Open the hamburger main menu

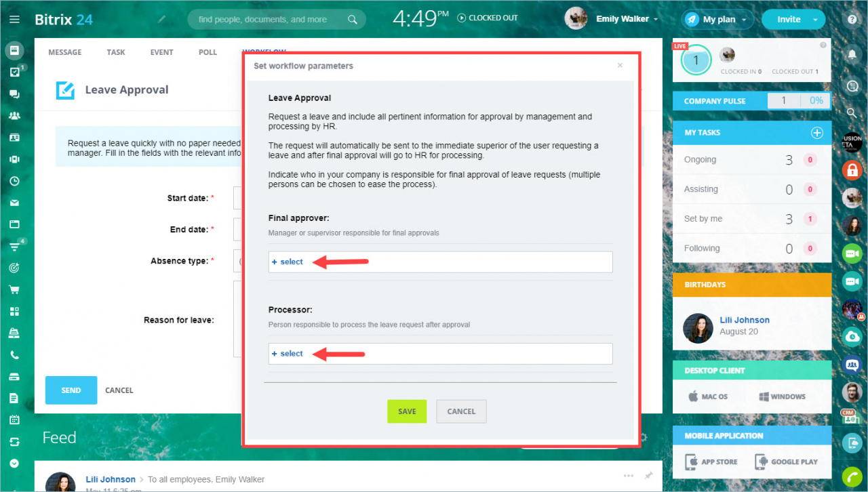point(14,19)
